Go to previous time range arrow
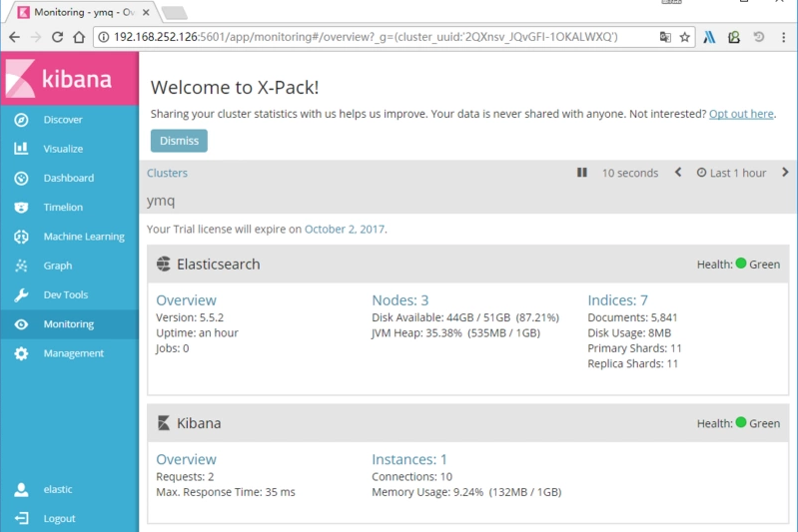 pos(678,173)
